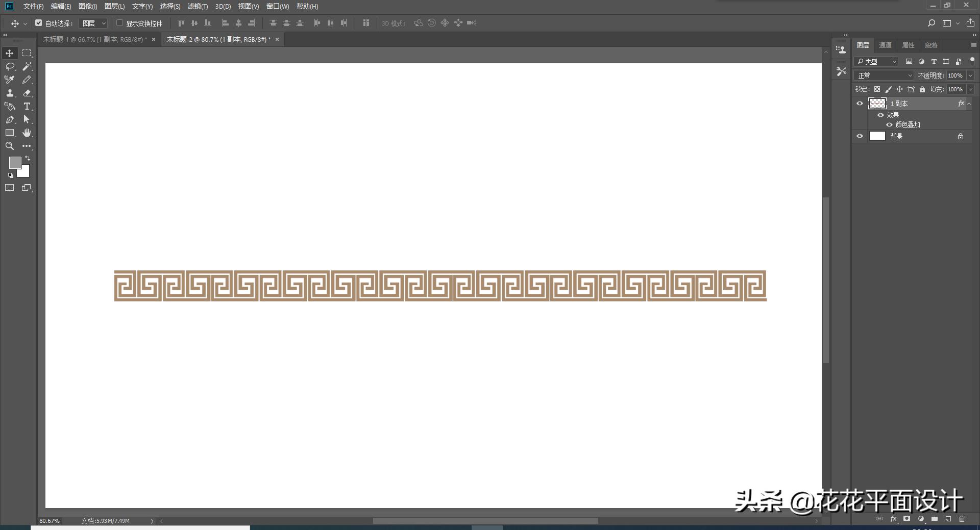Screen dimensions: 980x530
Task: Enable the 显示变换控件 checkbox
Action: click(120, 23)
